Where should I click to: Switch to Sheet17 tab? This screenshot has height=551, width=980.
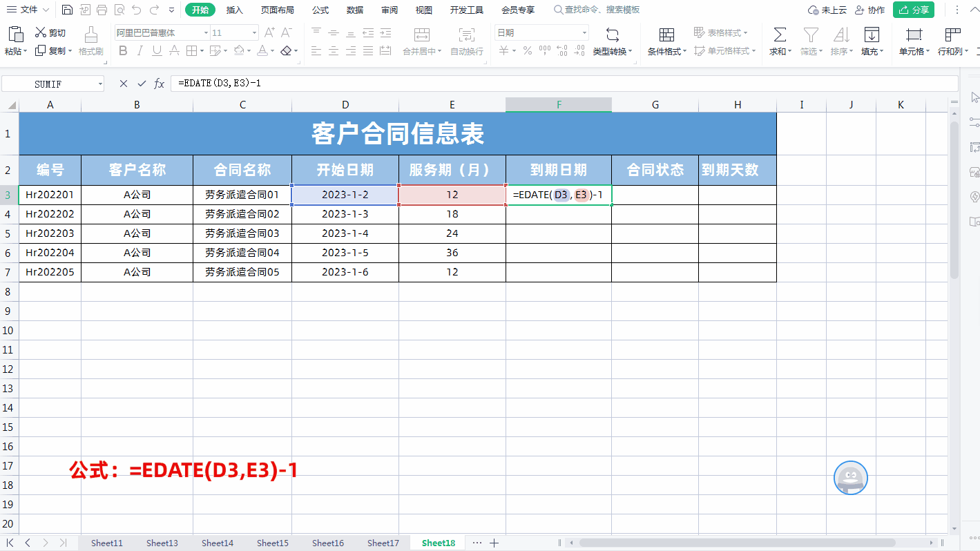383,543
